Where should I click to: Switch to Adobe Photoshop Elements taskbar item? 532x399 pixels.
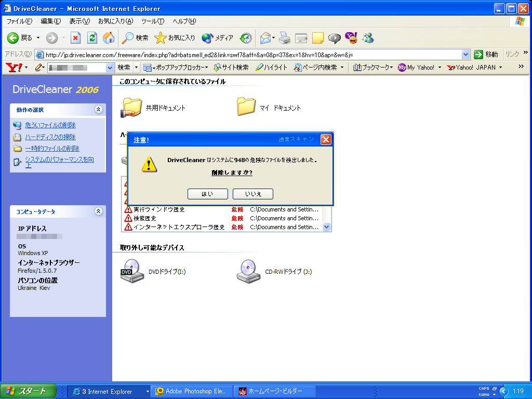click(x=192, y=392)
